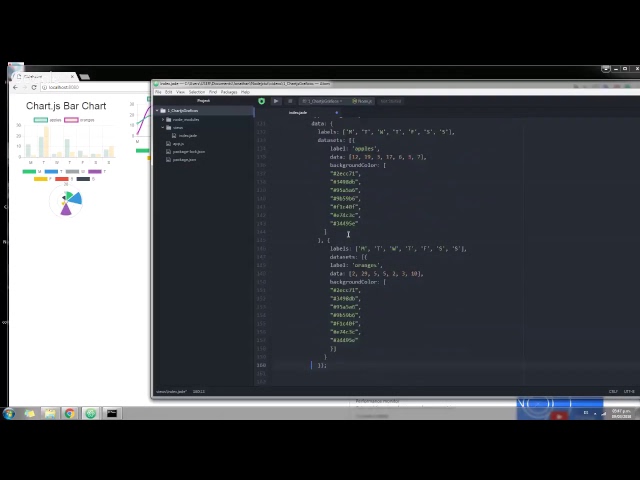
Task: Open a new tab in Chrome
Action: coord(84,77)
